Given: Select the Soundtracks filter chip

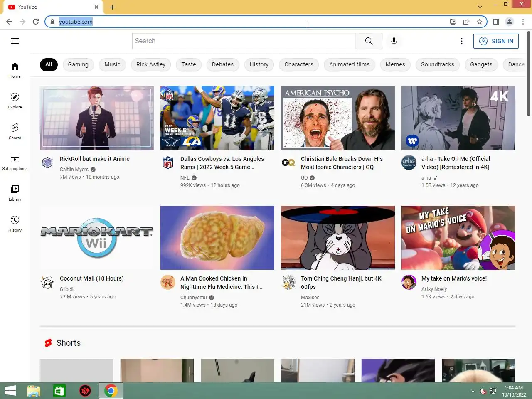Looking at the screenshot, I should [438, 64].
